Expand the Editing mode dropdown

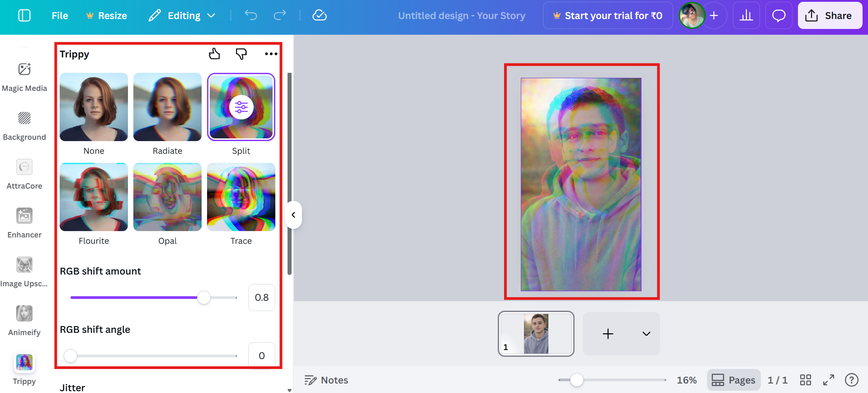(x=182, y=16)
